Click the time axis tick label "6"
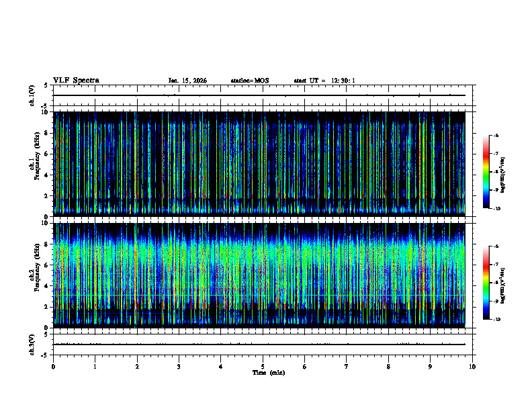The width and height of the screenshot is (532, 411). [305, 367]
